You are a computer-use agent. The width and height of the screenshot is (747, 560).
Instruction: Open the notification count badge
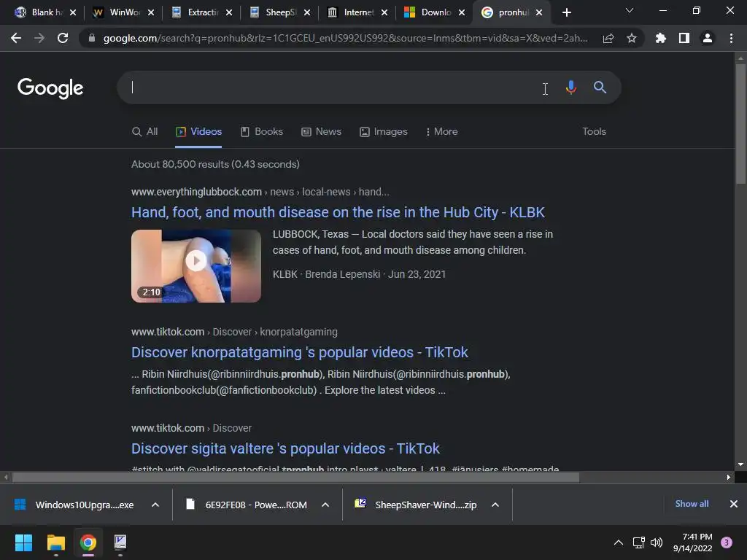(727, 542)
